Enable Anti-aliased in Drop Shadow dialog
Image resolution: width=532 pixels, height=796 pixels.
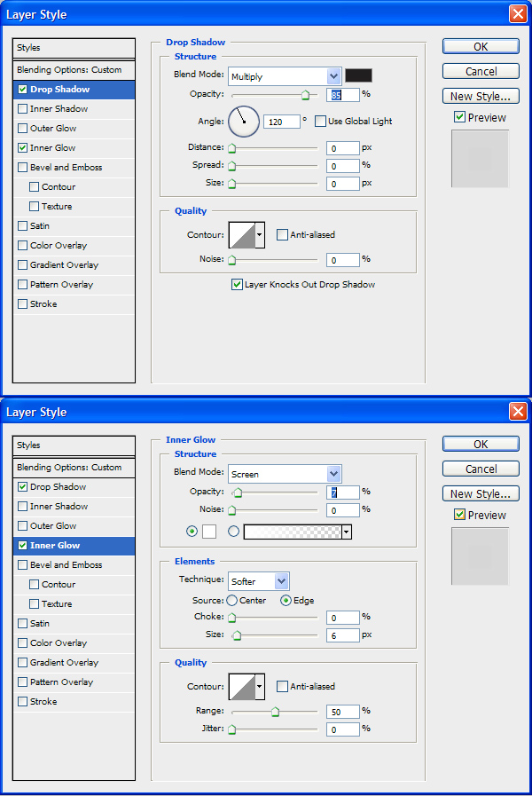tap(282, 234)
